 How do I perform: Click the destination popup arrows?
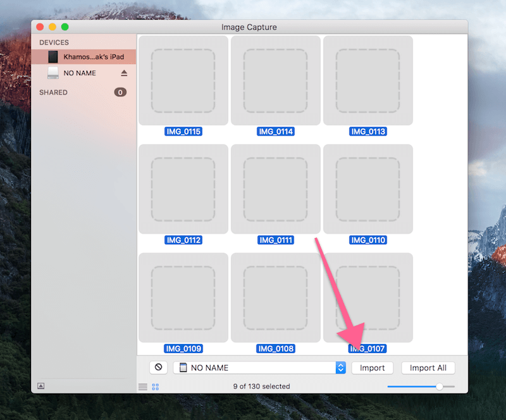pos(340,367)
